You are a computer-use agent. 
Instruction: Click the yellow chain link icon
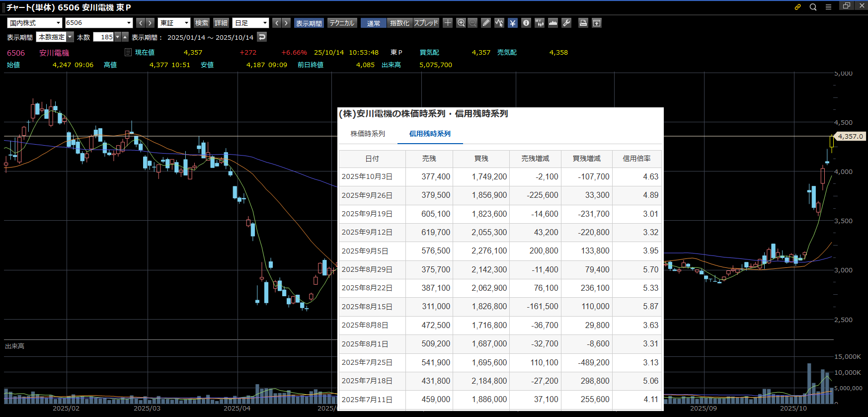(797, 7)
